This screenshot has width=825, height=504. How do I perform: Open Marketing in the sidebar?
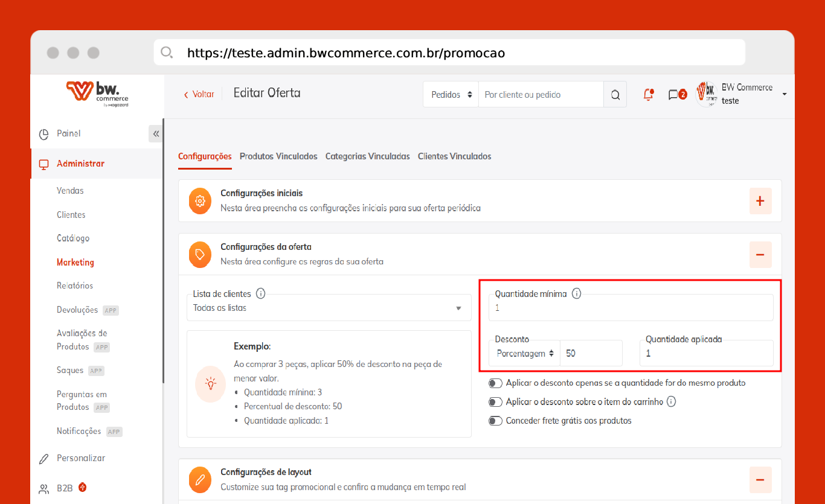click(75, 263)
